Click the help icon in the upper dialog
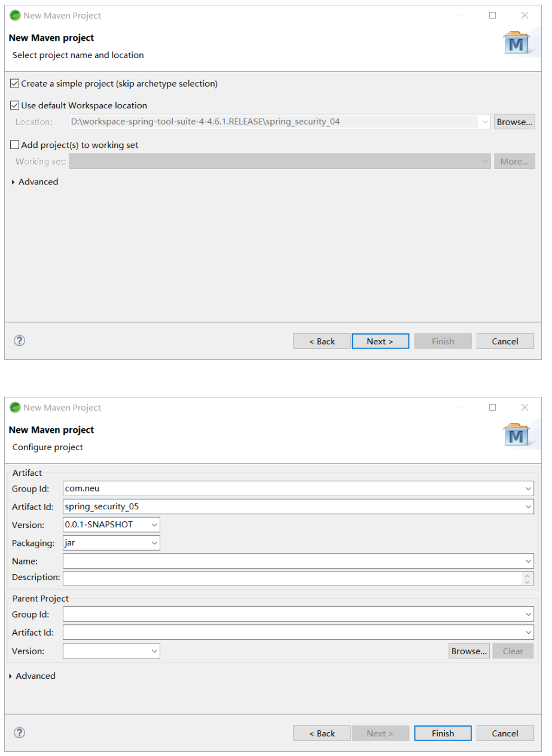The width and height of the screenshot is (552, 756). 20,341
